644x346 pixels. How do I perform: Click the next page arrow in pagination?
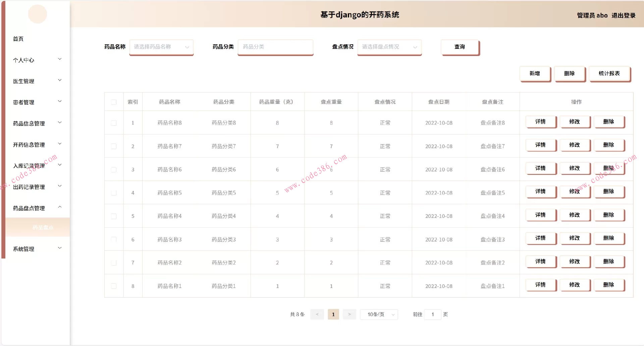click(349, 314)
